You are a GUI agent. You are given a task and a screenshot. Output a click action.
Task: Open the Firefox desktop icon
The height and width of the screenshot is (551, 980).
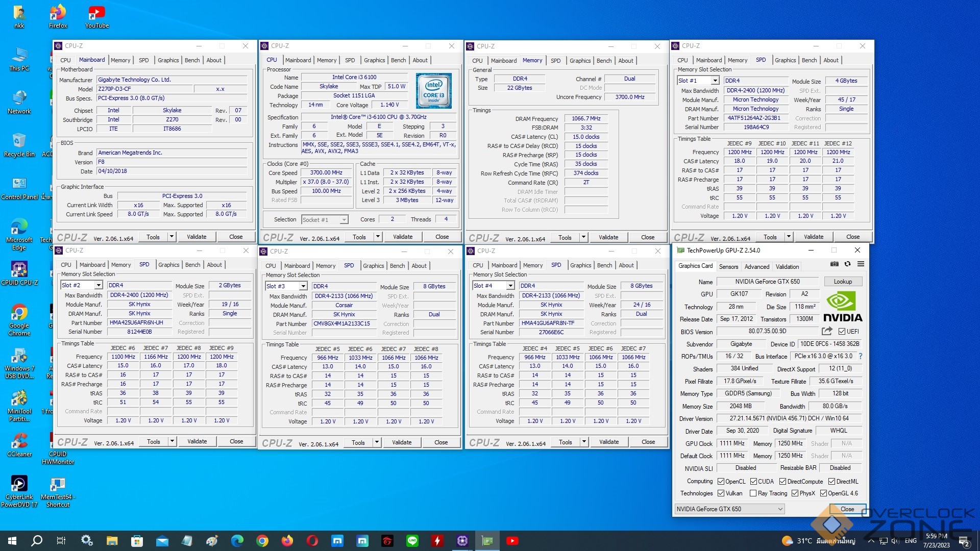tap(58, 16)
